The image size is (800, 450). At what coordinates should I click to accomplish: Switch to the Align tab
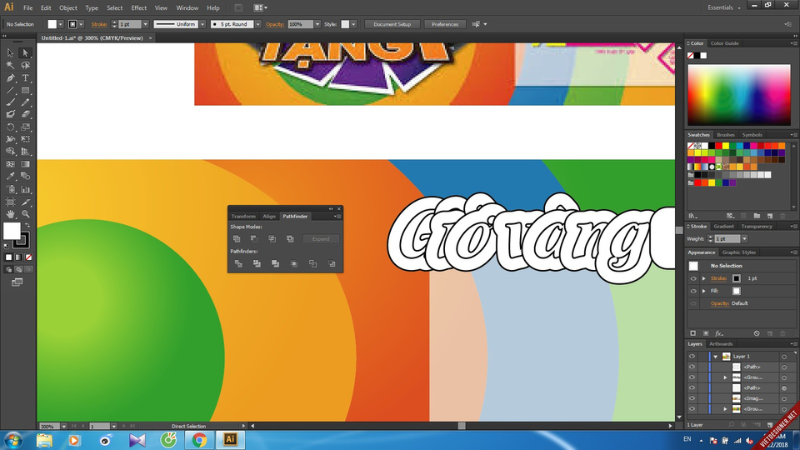(269, 216)
